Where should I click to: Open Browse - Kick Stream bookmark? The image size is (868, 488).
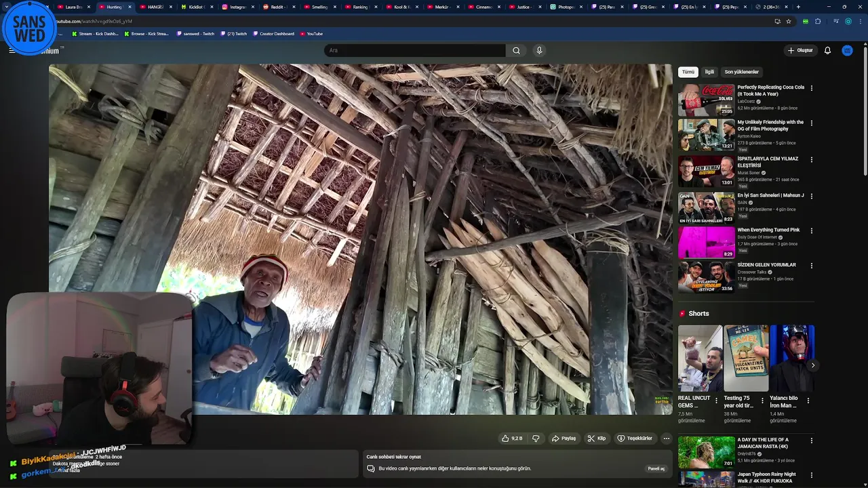click(146, 33)
